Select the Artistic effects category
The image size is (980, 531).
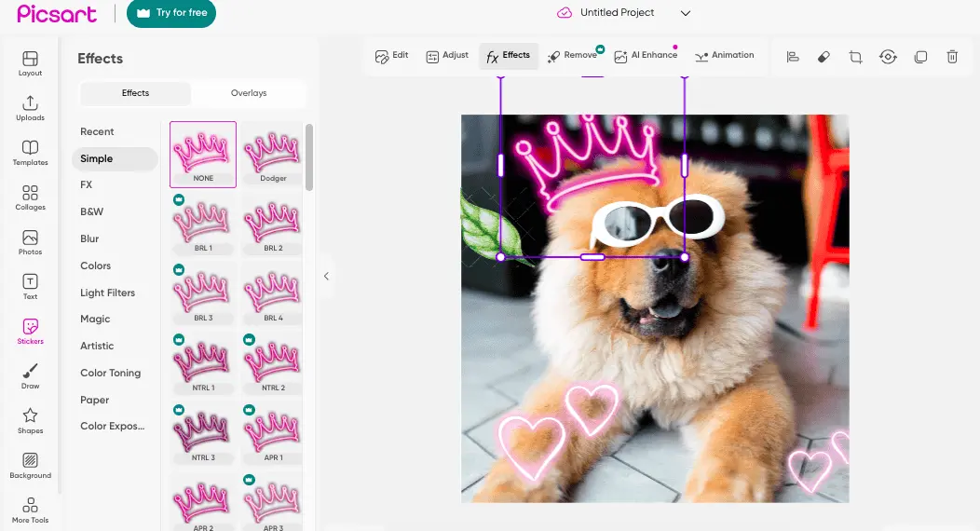click(x=97, y=346)
